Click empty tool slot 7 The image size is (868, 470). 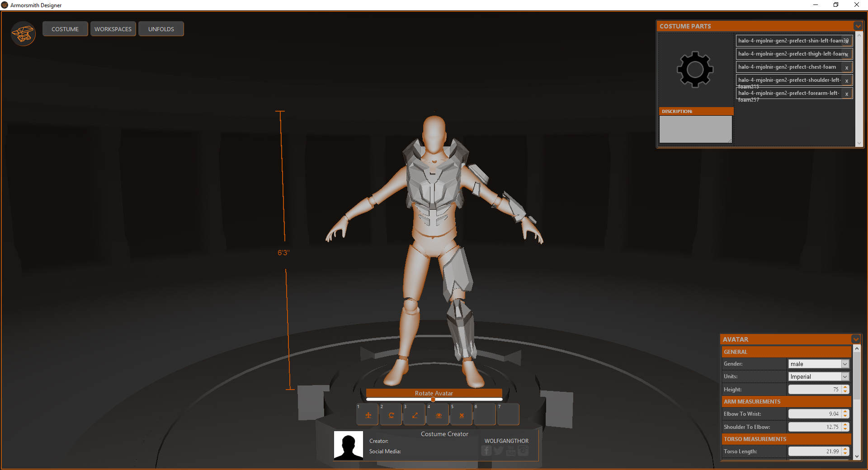[508, 415]
